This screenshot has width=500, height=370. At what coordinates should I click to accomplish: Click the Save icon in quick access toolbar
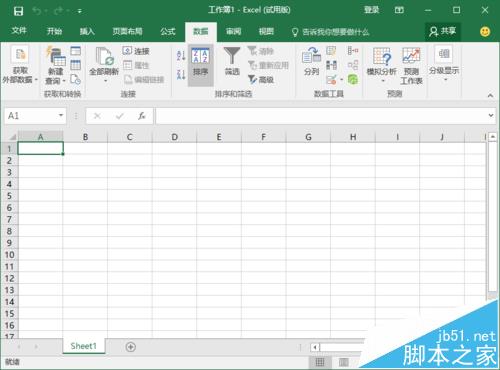[18, 11]
